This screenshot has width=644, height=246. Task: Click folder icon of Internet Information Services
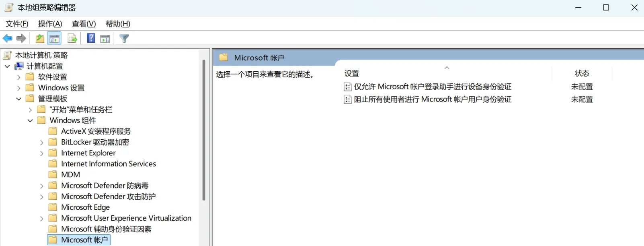pyautogui.click(x=53, y=163)
